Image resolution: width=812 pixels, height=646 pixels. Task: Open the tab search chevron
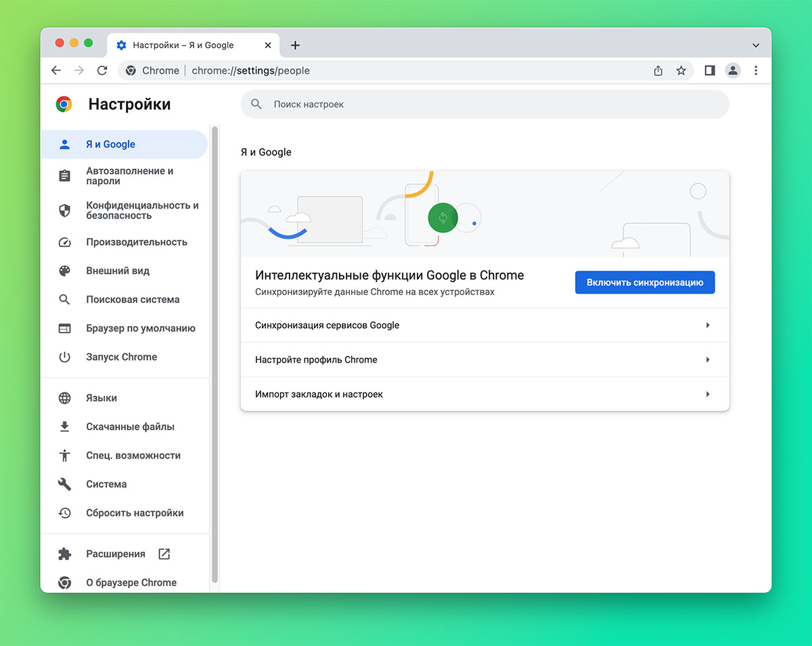[x=756, y=45]
